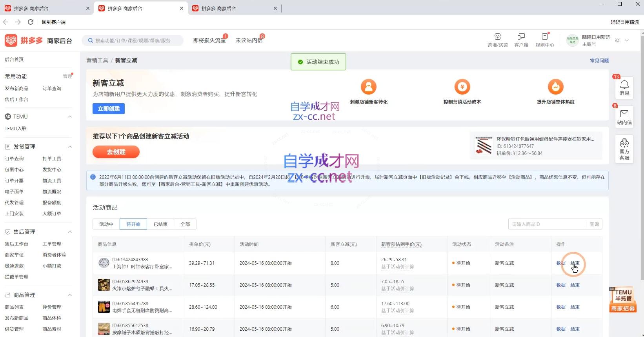Screen dimensions: 644x337
Task: Click the 官方客服 support robot icon
Action: pos(624,143)
